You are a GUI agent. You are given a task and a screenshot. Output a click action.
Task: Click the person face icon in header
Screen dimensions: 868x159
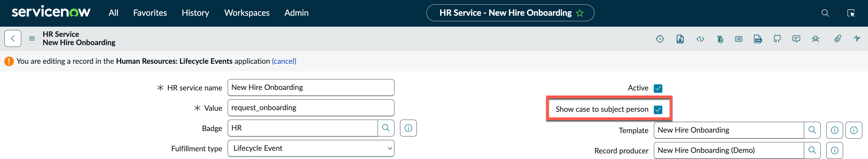[x=816, y=39]
